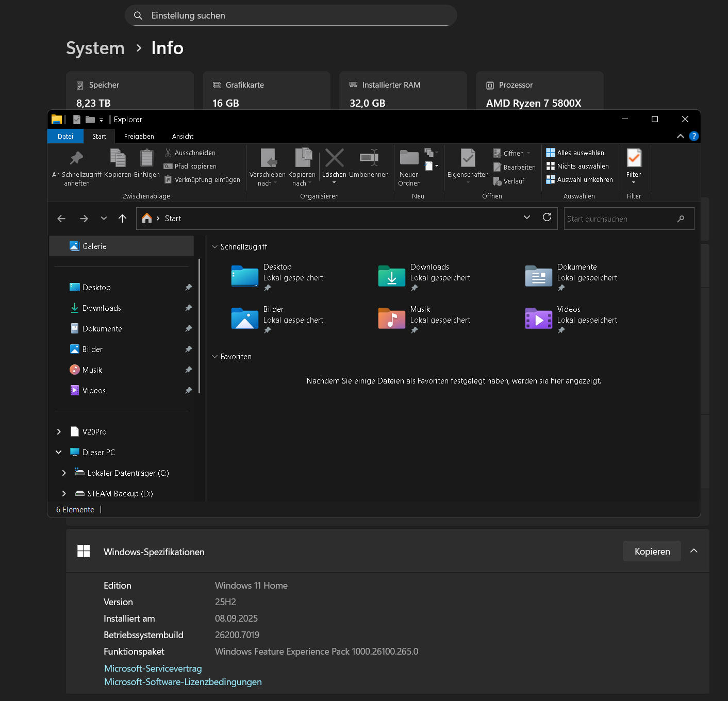Open Microsoft-Software-Lizenzbedingungen link

[x=183, y=681]
